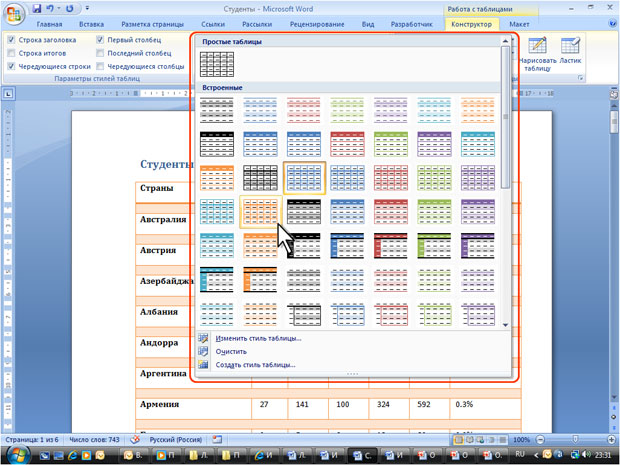Open the Вид ribbon tab
The image size is (620, 465).
click(368, 24)
